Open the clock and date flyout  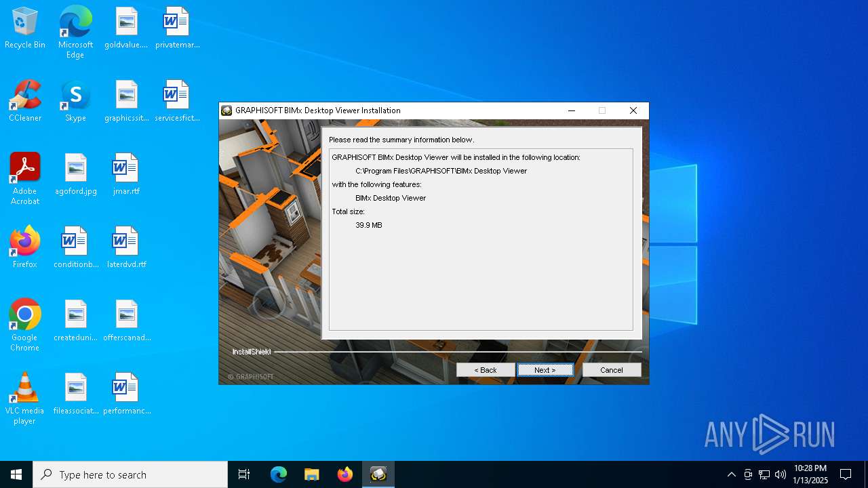(x=810, y=475)
